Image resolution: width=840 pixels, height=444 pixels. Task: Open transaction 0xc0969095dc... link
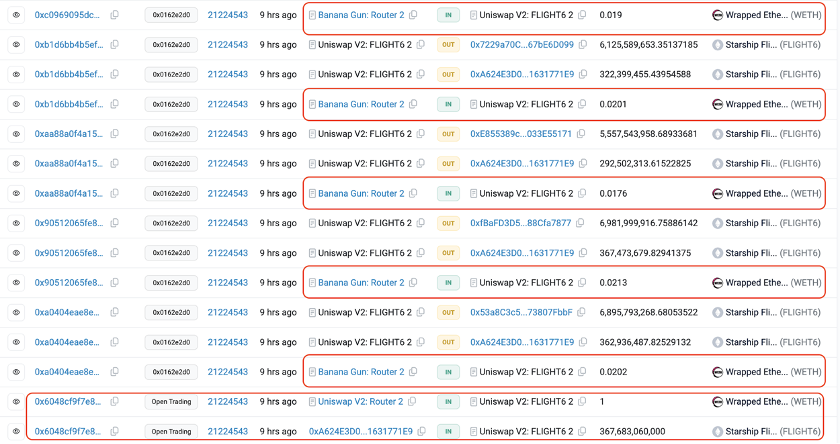[67, 15]
